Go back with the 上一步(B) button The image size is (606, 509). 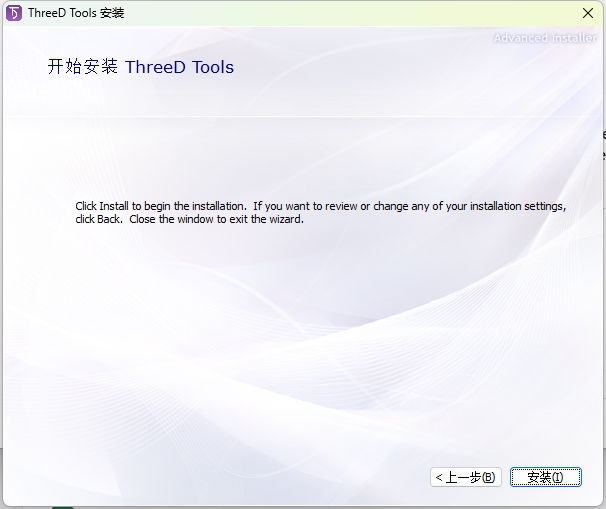coord(465,477)
